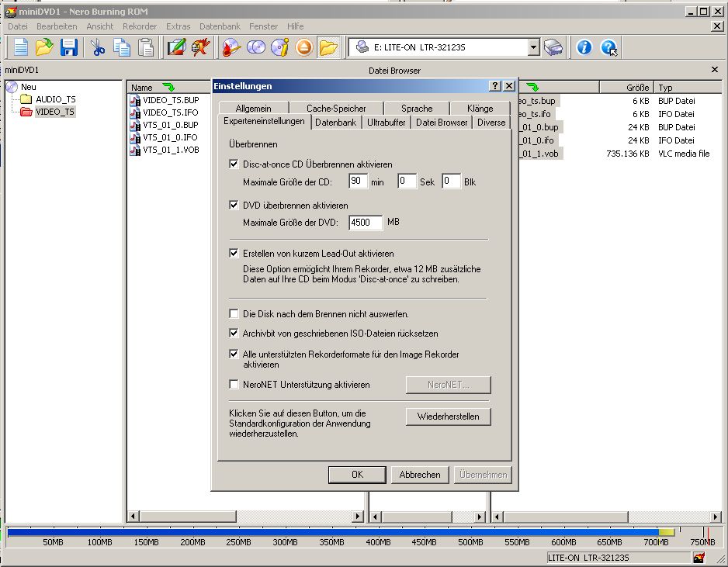Click the New compilation document icon
Screen dimensions: 728x567
(x=20, y=47)
